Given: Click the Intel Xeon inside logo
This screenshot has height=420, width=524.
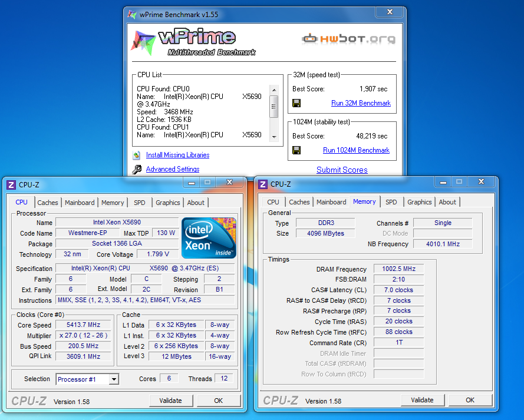Looking at the screenshot, I should click(209, 238).
